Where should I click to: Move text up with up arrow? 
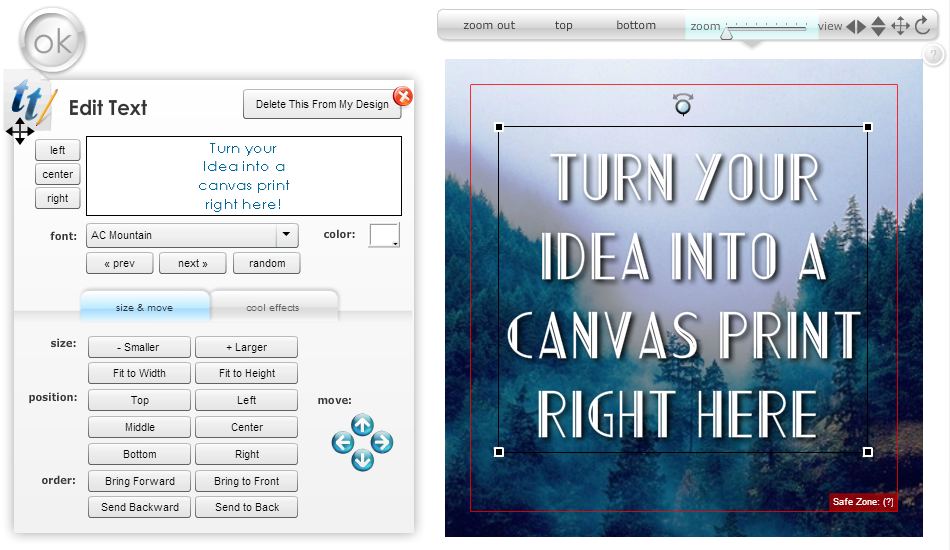pyautogui.click(x=362, y=425)
